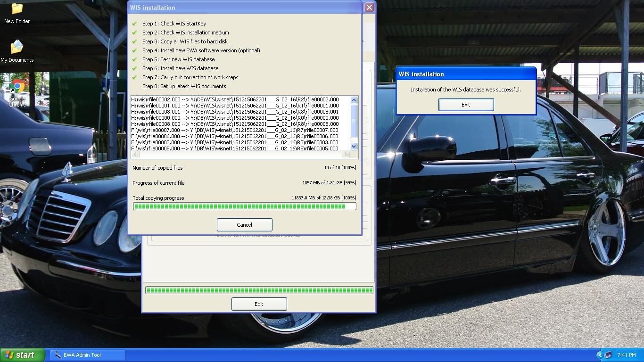Image resolution: width=644 pixels, height=362 pixels.
Task: Open the New Folder desktop icon
Action: pyautogui.click(x=17, y=13)
